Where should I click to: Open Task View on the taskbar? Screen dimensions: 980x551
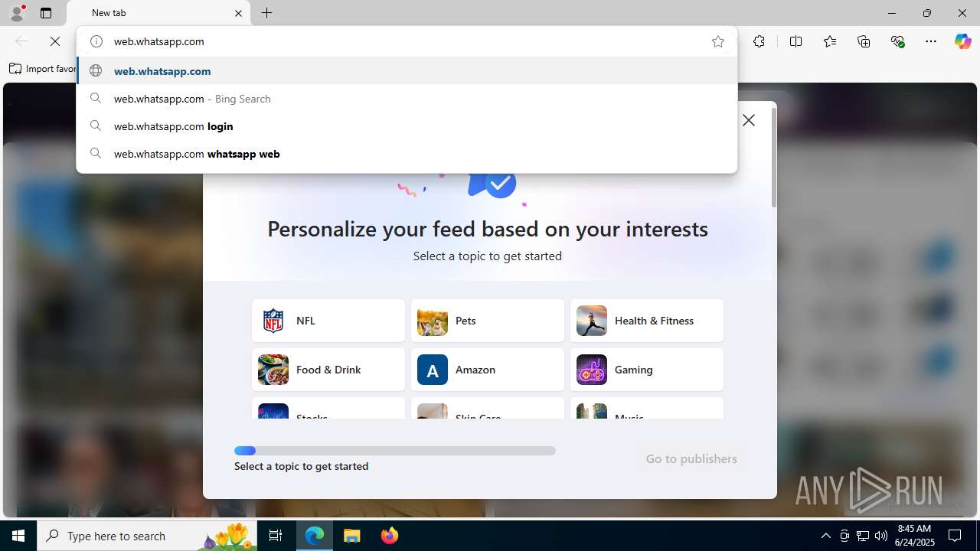[276, 536]
